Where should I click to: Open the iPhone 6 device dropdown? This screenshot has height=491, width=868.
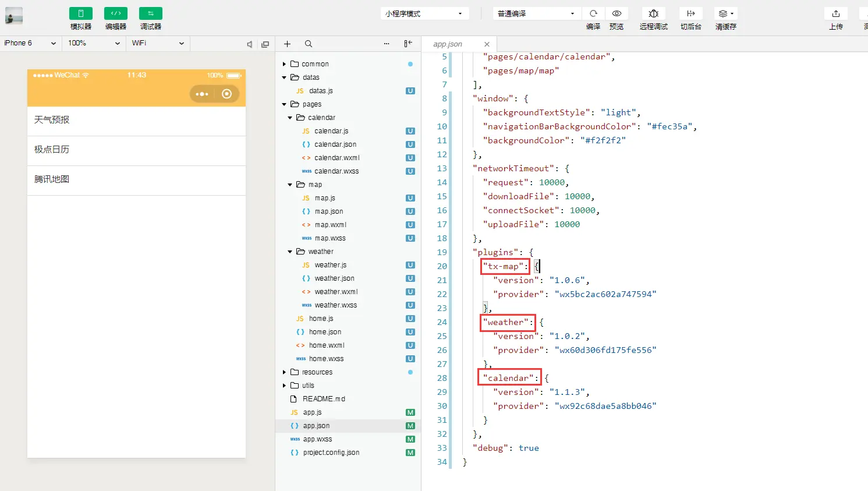[x=30, y=43]
